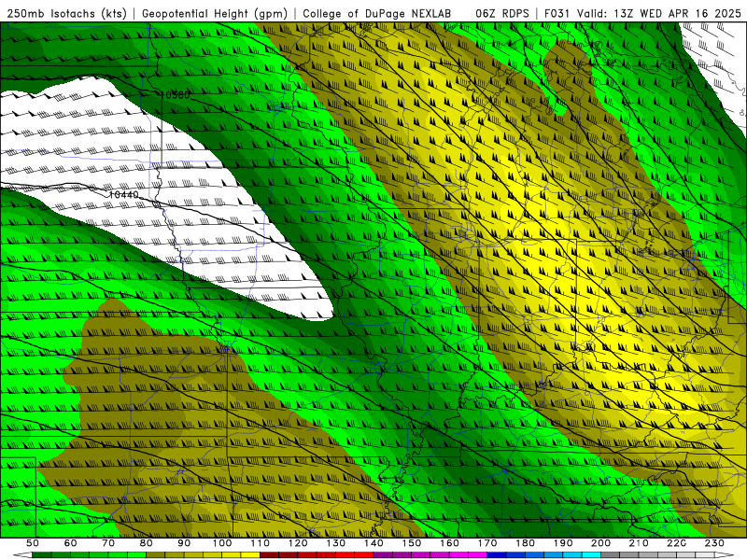Screen dimensions: 747x560
Task: Click the '170' value on the color scale
Action: [487, 543]
